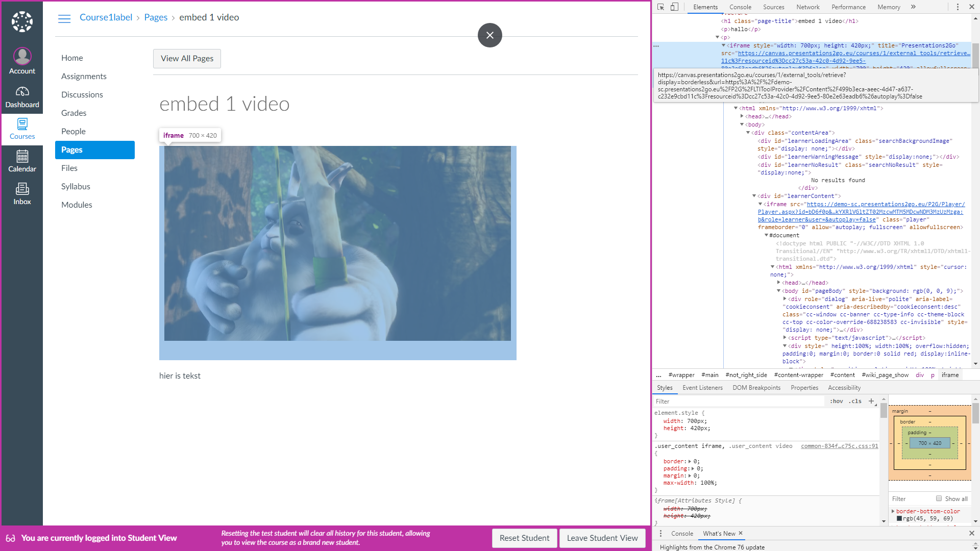The width and height of the screenshot is (980, 551).
Task: Toggle the .cls class editor
Action: click(x=855, y=401)
